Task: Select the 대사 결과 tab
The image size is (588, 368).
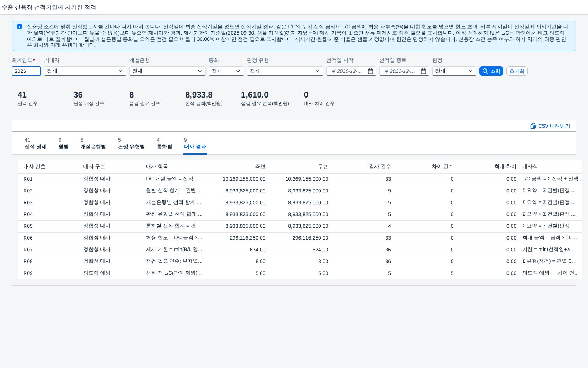Action: point(195,144)
